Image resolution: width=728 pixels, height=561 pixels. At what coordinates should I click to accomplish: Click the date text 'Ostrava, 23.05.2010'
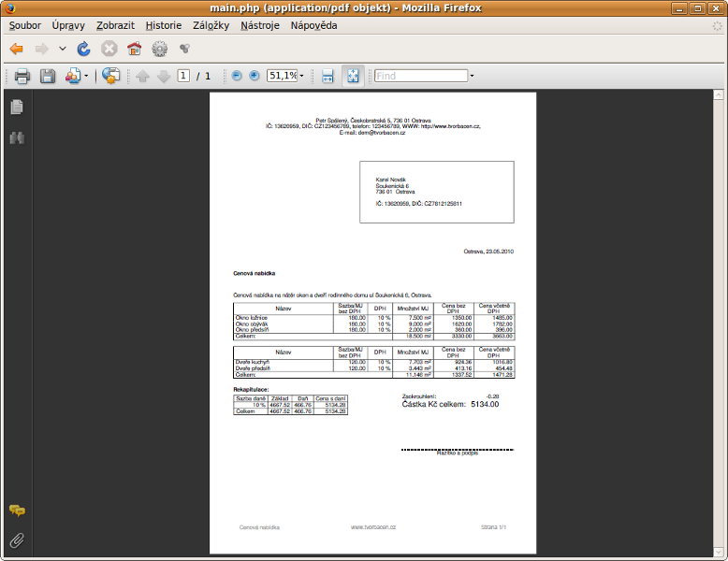point(488,252)
